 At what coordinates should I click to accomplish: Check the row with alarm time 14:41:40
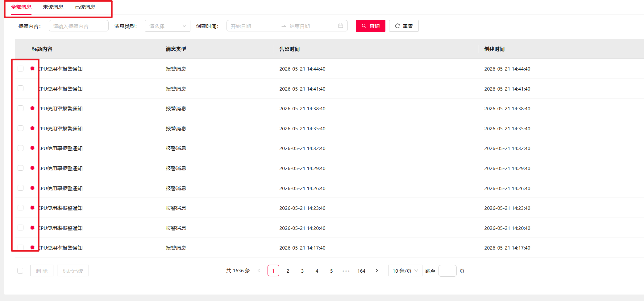[21, 88]
